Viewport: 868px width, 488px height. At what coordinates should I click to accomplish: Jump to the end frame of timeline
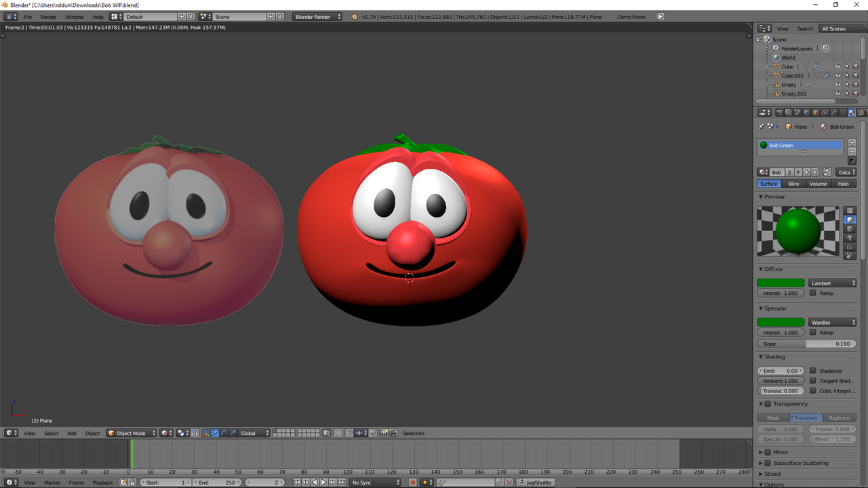(x=341, y=482)
